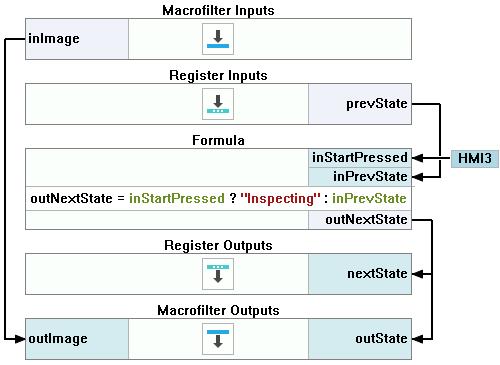The image size is (500, 365).
Task: Select the HMI3 source label
Action: 475,158
